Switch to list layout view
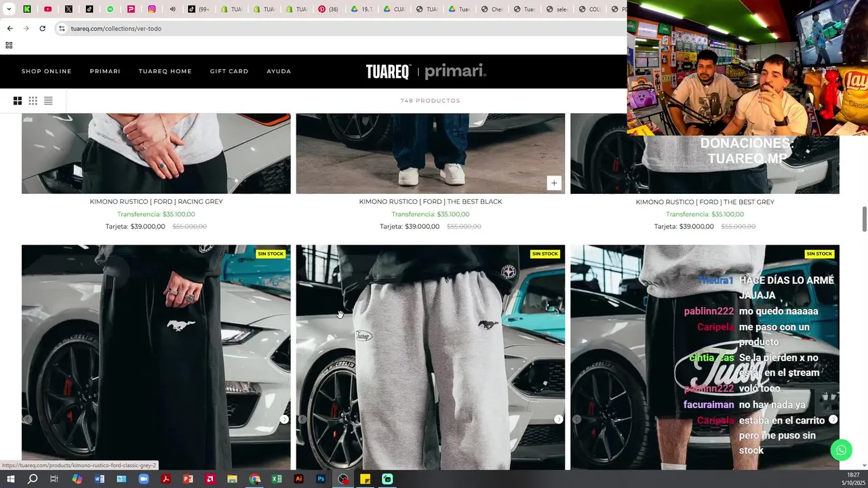 click(x=48, y=101)
